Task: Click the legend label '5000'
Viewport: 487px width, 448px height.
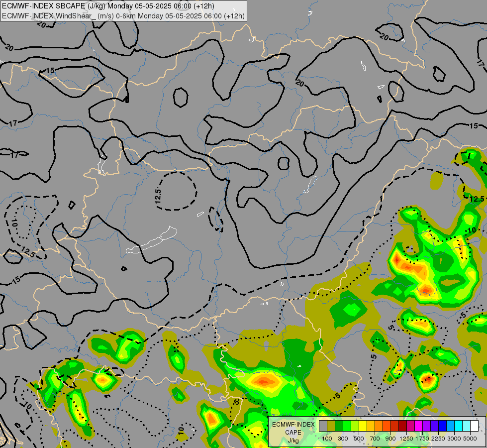Action: 470,439
